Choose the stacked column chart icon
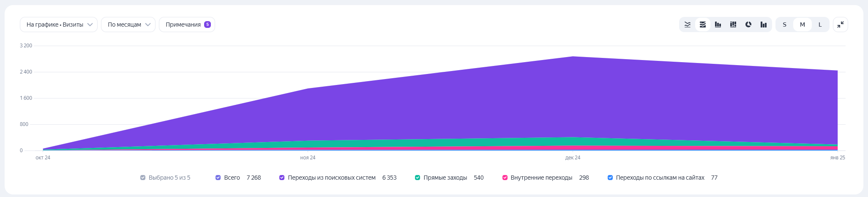The image size is (868, 197). tap(733, 25)
